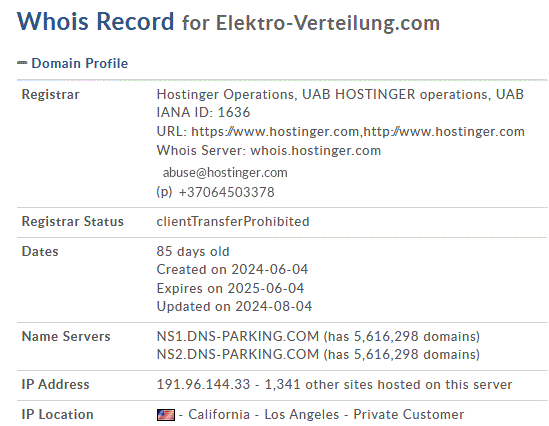This screenshot has height=426, width=549.
Task: Click the Created on 2024-06-04 date
Action: (232, 270)
